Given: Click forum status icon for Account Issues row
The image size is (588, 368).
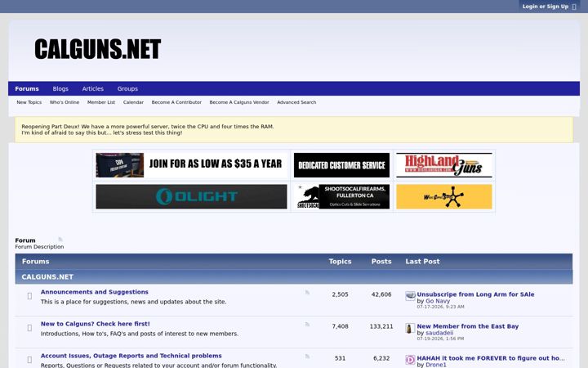Looking at the screenshot, I should 29,360.
